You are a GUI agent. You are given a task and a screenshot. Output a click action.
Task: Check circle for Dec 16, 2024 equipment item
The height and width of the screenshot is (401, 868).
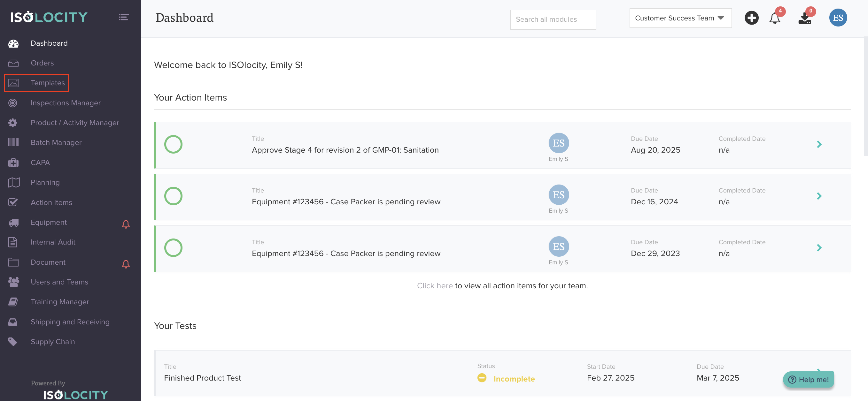173,196
